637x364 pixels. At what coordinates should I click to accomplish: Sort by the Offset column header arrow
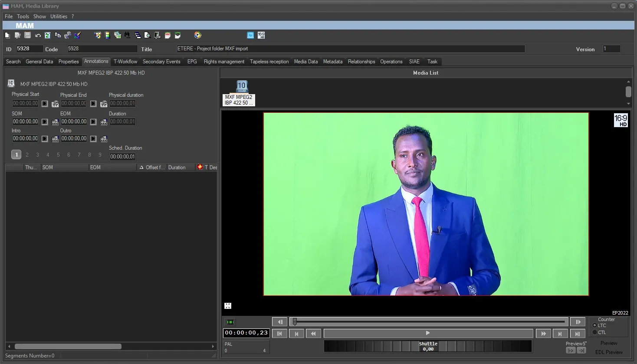click(141, 167)
